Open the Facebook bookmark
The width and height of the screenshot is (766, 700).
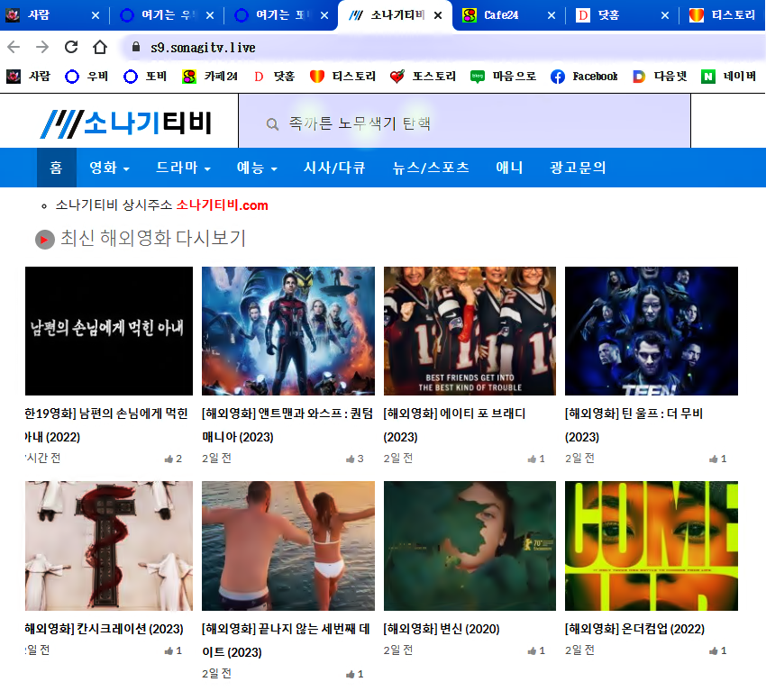(x=584, y=77)
